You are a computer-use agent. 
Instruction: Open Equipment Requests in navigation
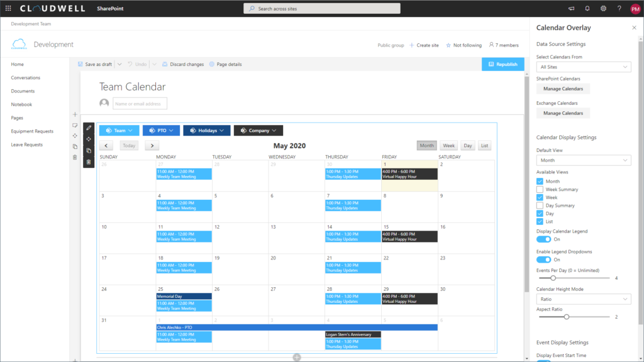(x=32, y=131)
